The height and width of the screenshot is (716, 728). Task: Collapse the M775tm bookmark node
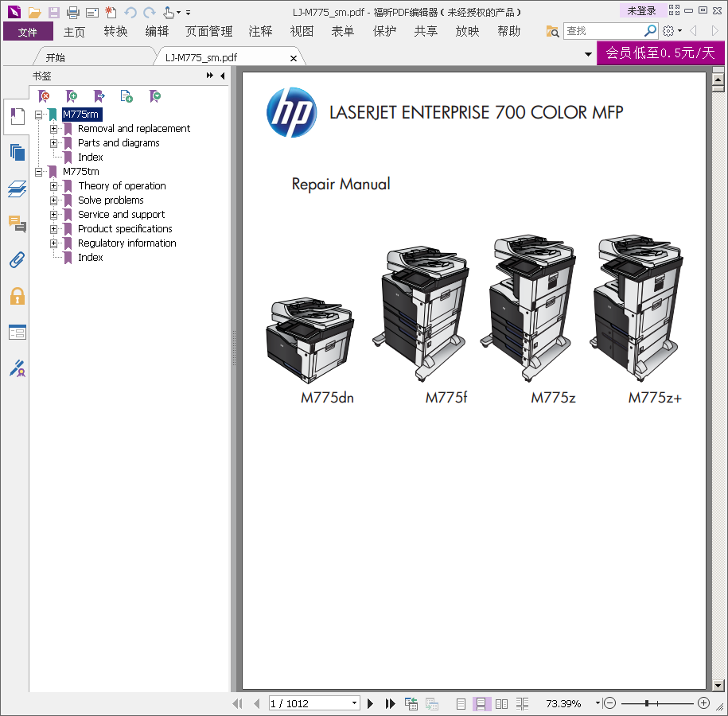[38, 172]
